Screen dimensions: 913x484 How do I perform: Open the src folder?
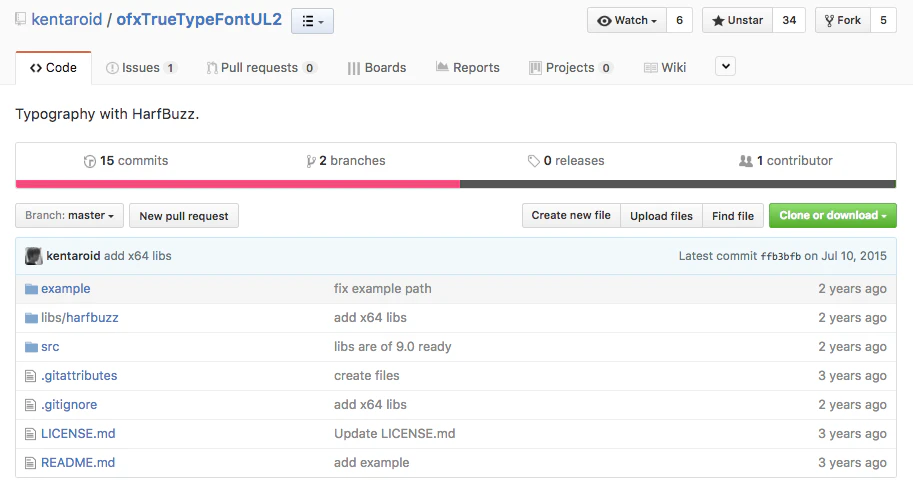(x=50, y=347)
